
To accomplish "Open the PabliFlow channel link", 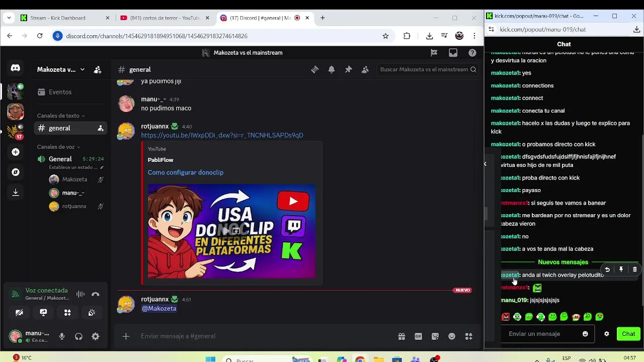I will tap(160, 160).
